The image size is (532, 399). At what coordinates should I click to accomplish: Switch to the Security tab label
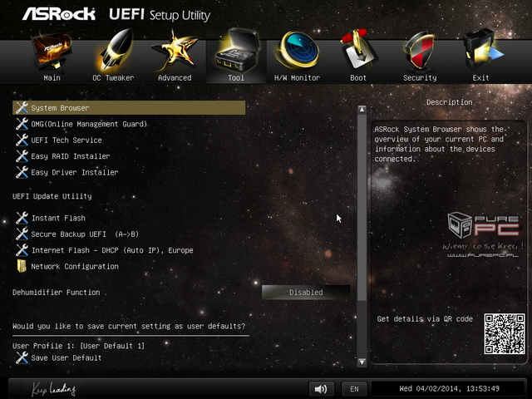[x=420, y=78]
